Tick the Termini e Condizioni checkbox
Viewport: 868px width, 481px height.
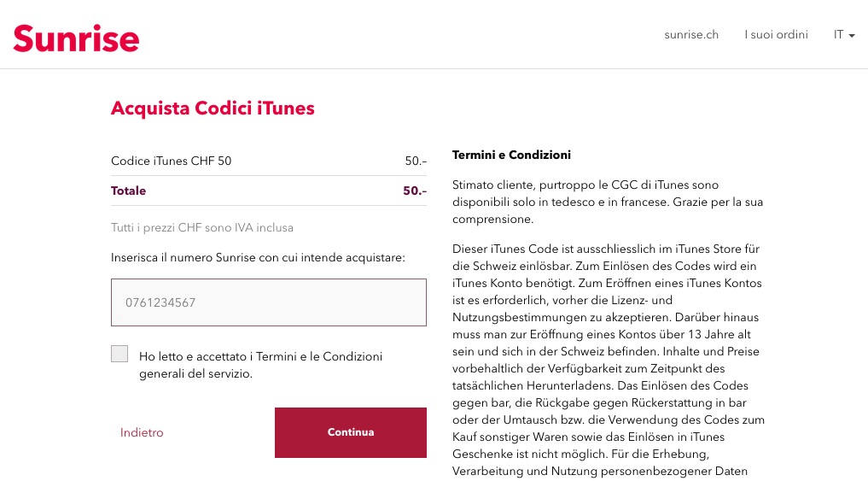point(119,354)
